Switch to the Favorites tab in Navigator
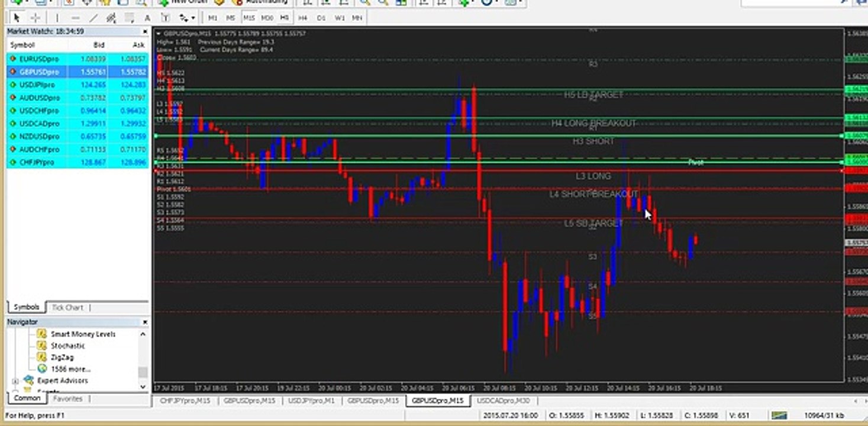 point(67,398)
